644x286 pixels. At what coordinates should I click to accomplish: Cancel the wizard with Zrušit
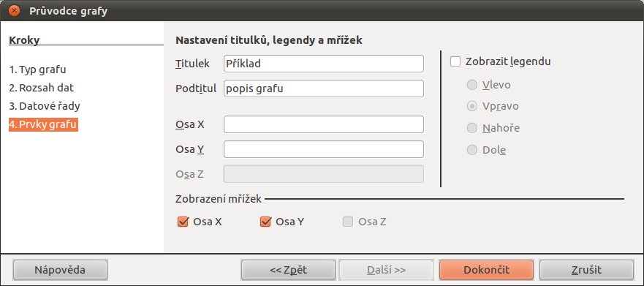pyautogui.click(x=586, y=270)
